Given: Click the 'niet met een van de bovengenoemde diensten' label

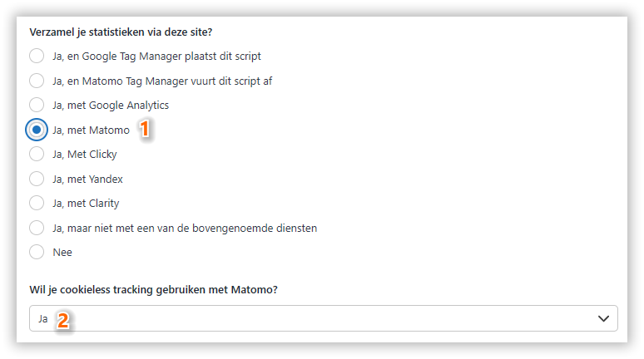Looking at the screenshot, I should pos(185,228).
